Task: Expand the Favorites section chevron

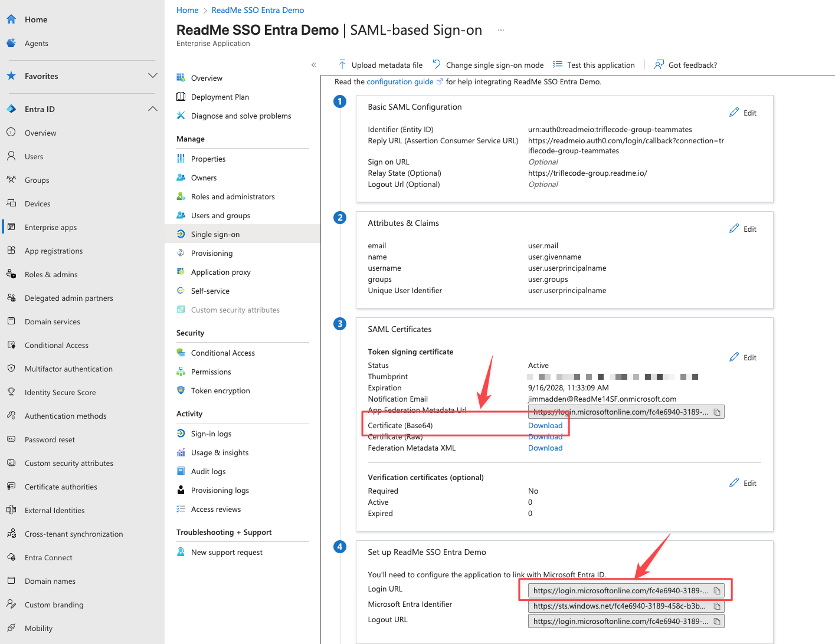Action: (153, 76)
